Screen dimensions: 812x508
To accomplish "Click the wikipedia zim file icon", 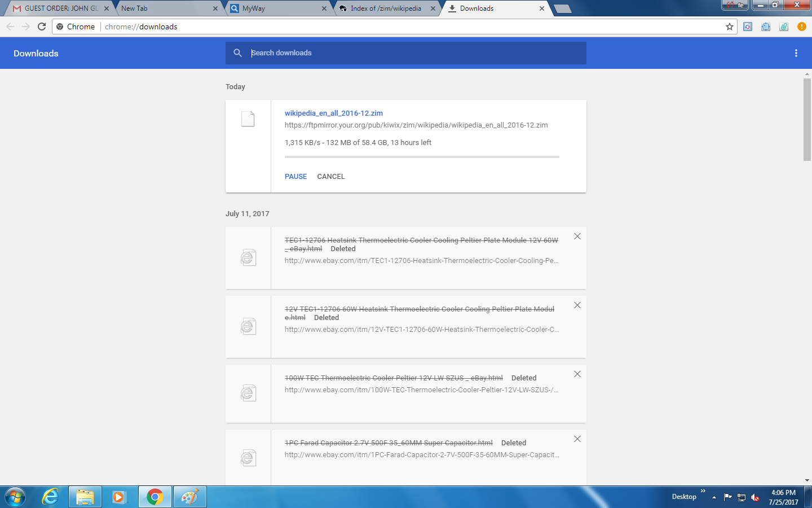I will 248,119.
